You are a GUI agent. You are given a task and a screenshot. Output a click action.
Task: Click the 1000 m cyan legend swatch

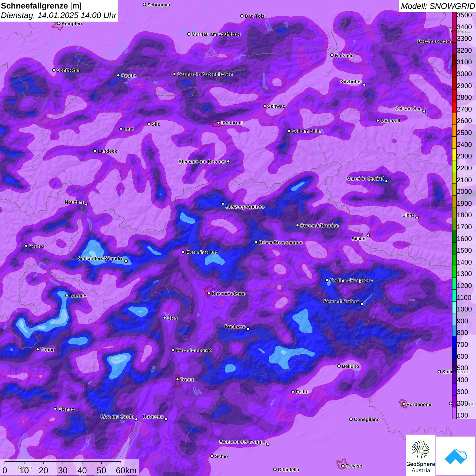(454, 307)
